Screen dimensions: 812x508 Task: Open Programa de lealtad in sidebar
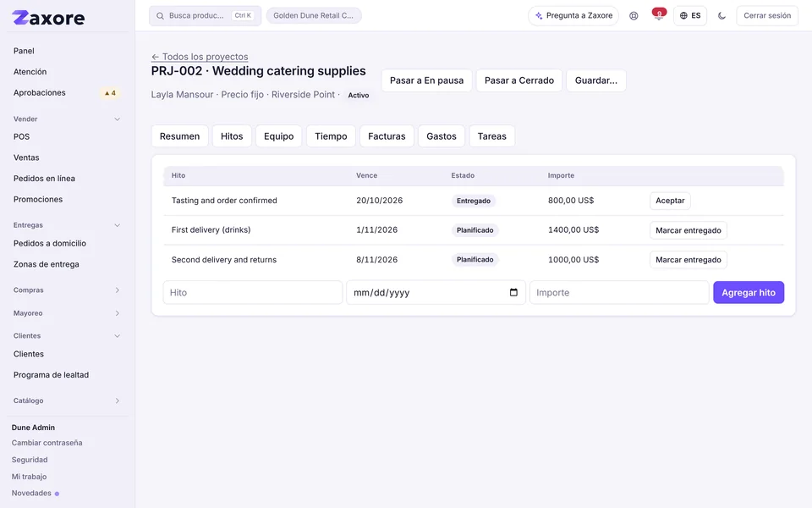[x=67, y=375]
